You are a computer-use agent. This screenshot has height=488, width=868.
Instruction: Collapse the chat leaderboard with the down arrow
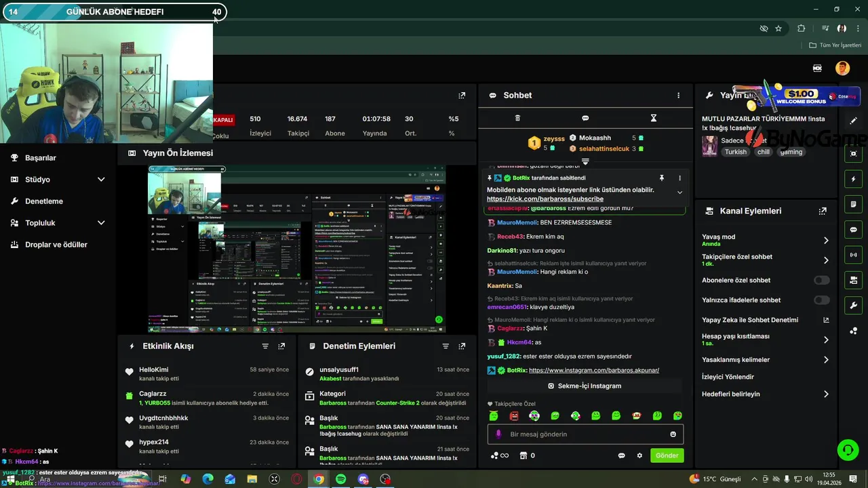585,161
